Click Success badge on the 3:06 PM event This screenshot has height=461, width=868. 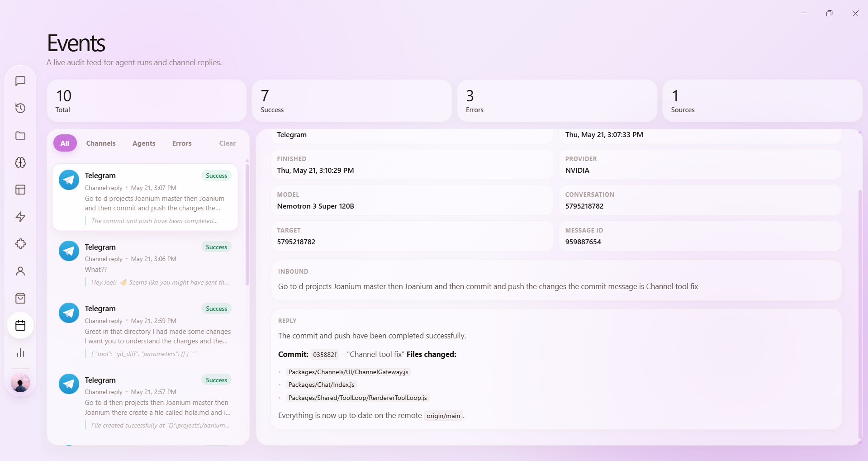[216, 247]
